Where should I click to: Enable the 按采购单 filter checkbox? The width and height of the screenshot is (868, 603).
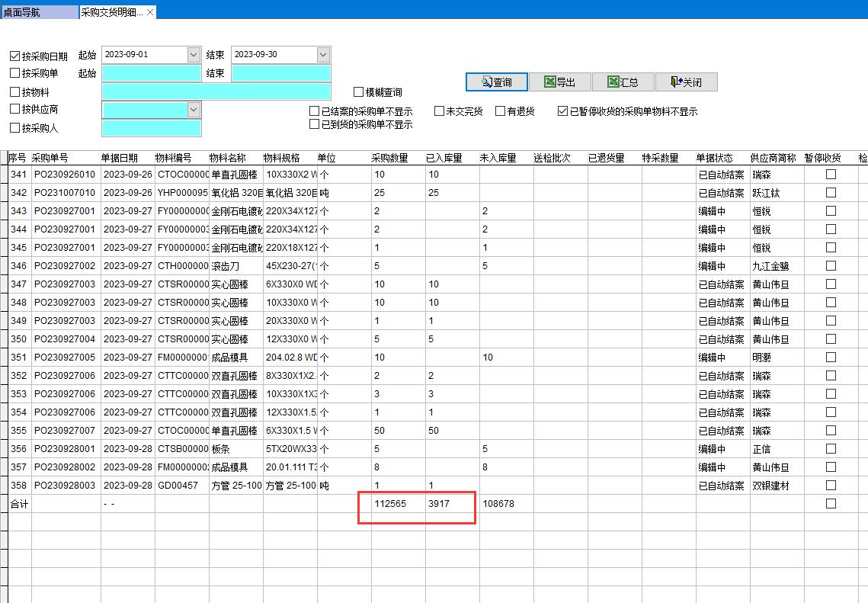(14, 73)
